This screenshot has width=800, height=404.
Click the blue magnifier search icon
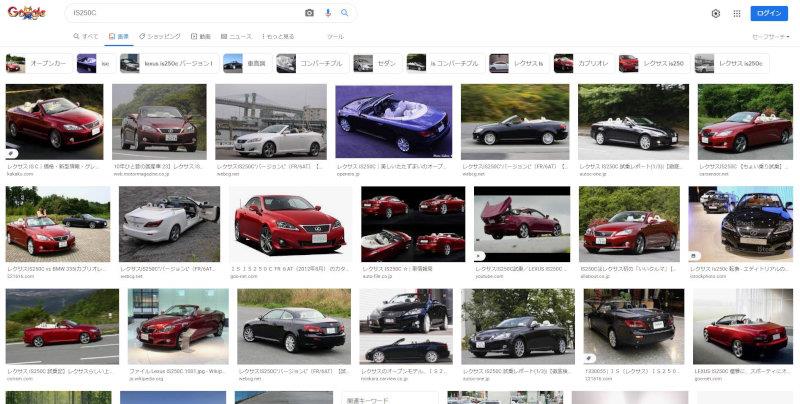click(x=344, y=13)
